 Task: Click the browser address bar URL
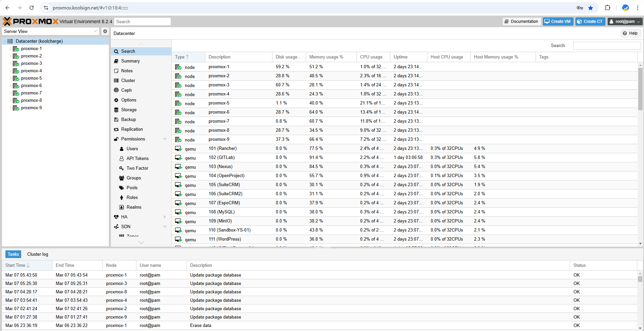91,8
